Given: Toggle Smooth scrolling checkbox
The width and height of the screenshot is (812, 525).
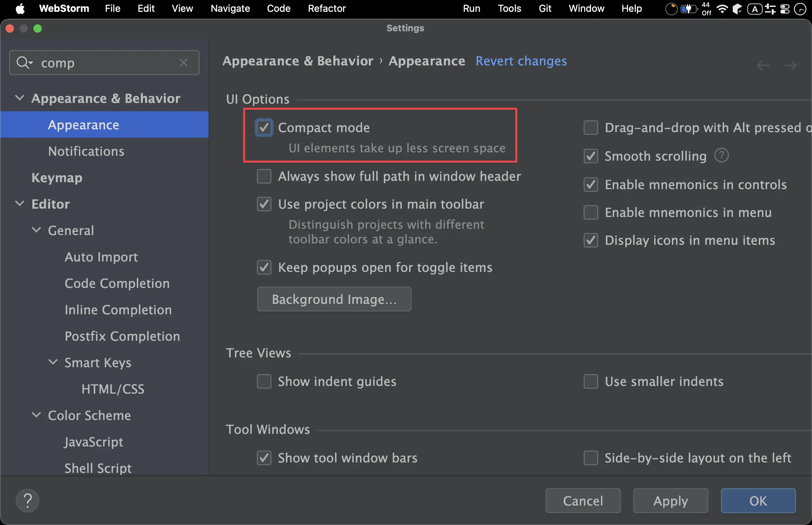Looking at the screenshot, I should (591, 156).
